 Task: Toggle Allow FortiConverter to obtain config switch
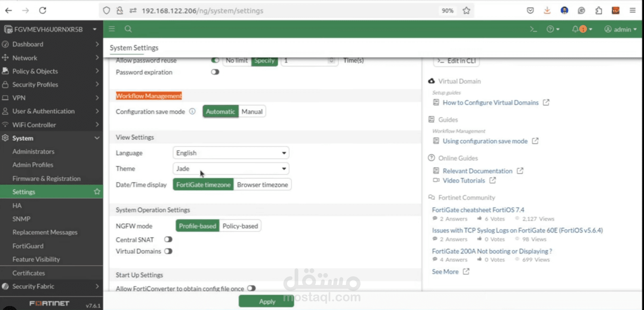251,289
